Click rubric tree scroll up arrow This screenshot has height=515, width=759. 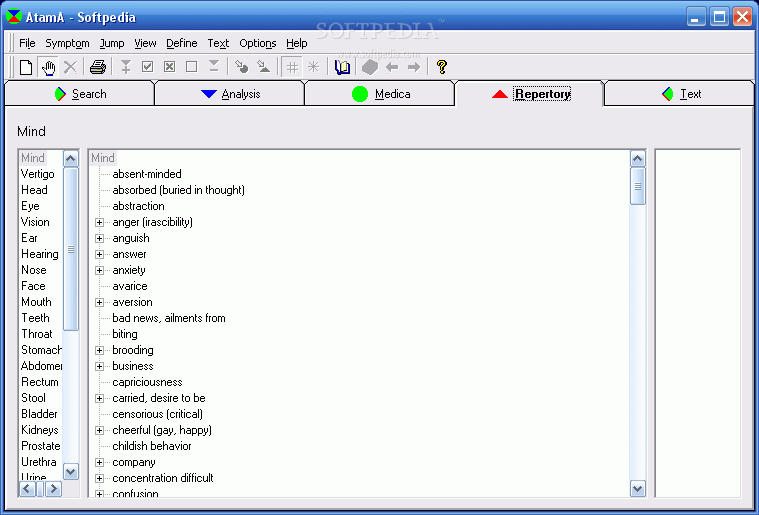tap(638, 158)
